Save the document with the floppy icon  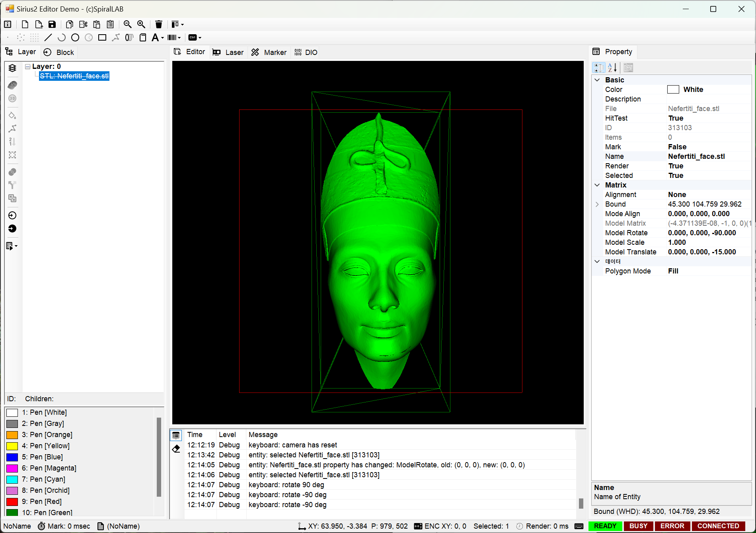coord(52,24)
